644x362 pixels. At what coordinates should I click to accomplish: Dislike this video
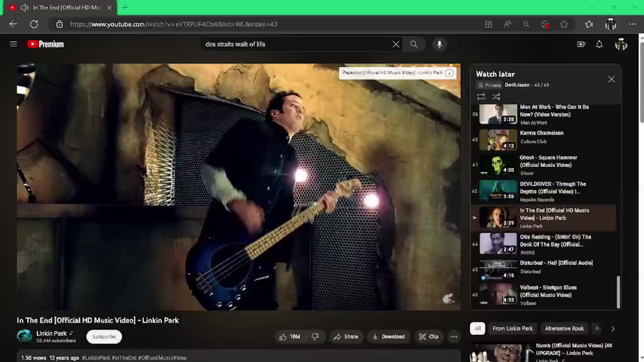coord(315,336)
